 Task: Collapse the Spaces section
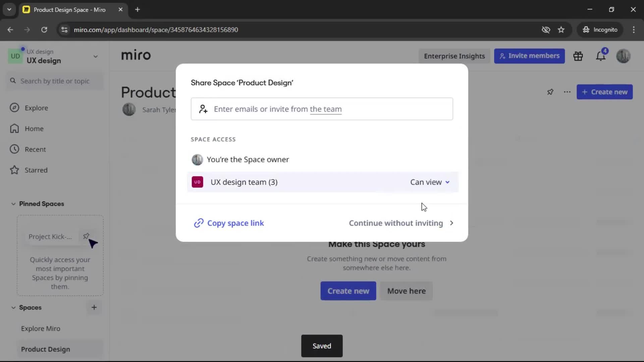click(13, 307)
